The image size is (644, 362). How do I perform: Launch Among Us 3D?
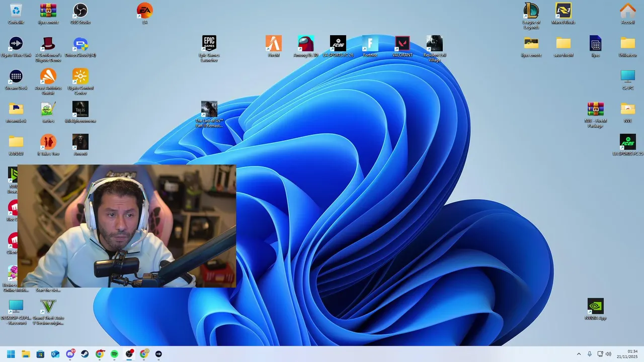tap(306, 43)
